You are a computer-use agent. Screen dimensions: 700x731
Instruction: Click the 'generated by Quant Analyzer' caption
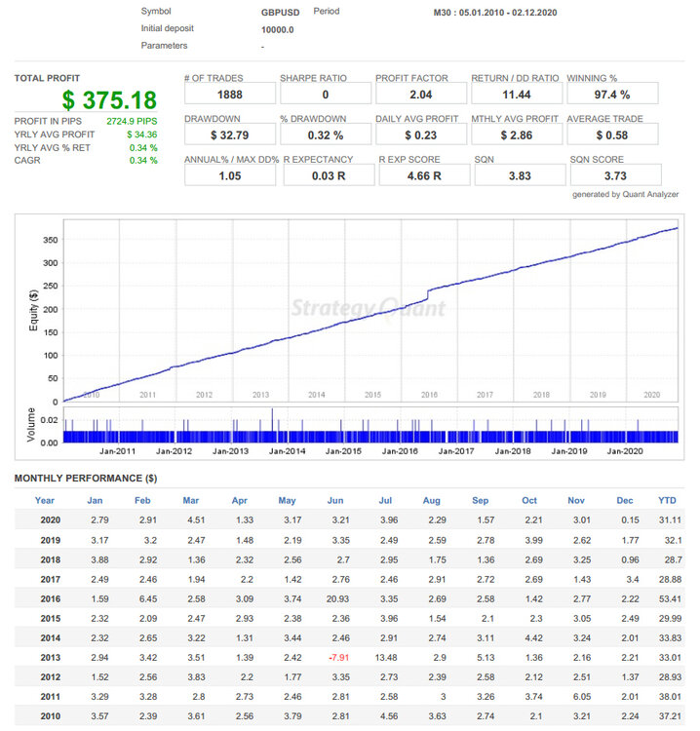click(x=625, y=194)
